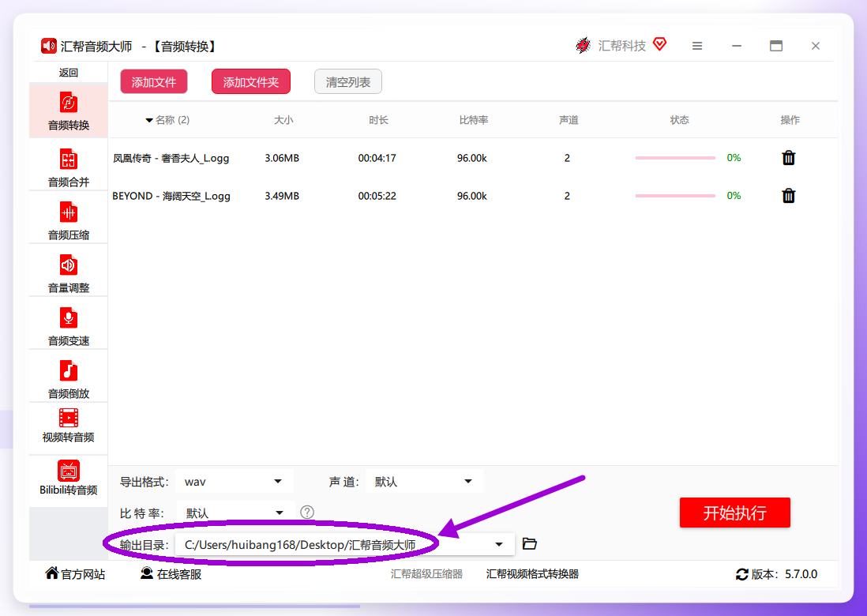Screen dimensions: 867x616
Task: Maximize the 汇帮音频大师 window
Action: pos(776,46)
